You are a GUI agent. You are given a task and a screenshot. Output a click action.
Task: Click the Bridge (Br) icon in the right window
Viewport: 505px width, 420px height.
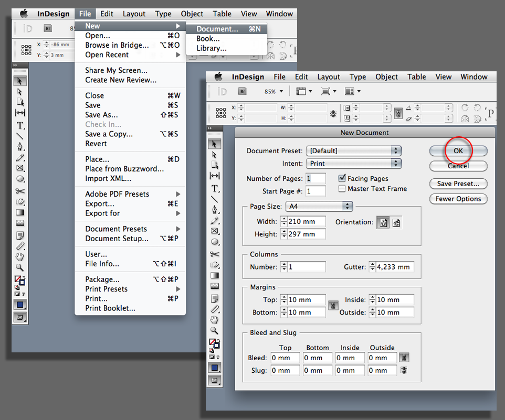click(x=243, y=91)
